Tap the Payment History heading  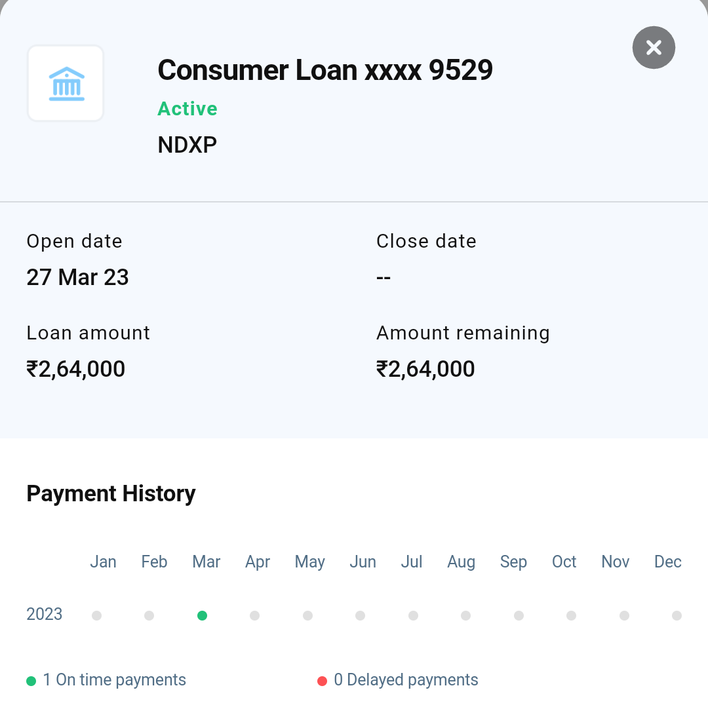(x=111, y=493)
